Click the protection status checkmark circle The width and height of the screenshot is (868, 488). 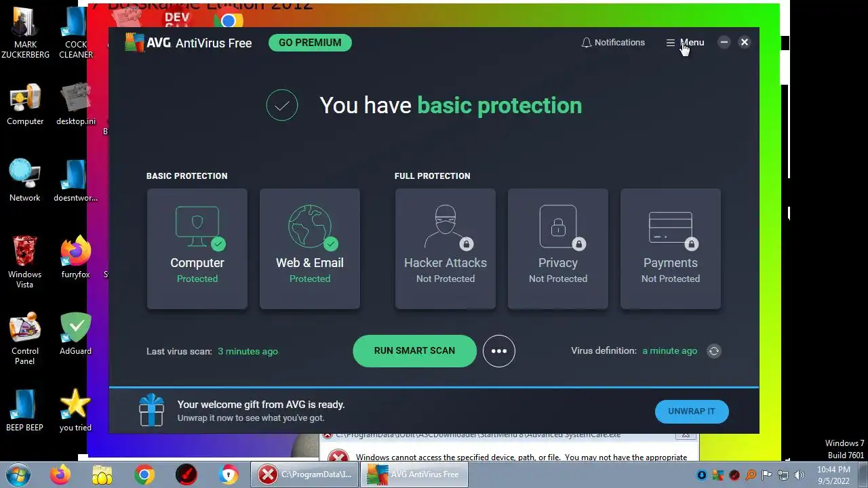pos(282,105)
